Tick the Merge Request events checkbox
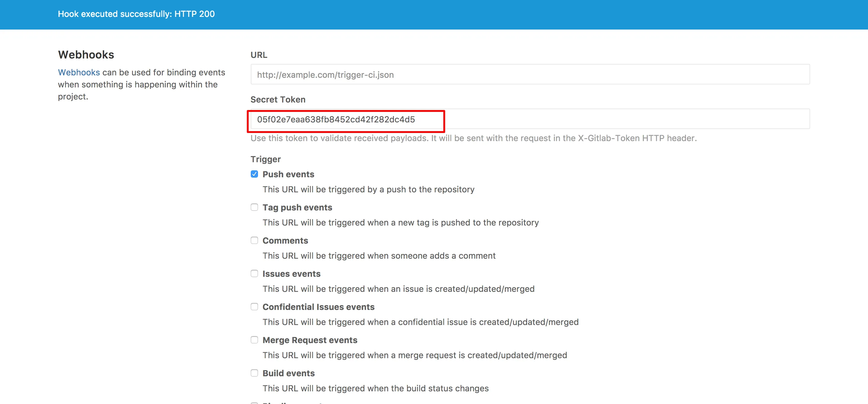This screenshot has width=868, height=404. tap(254, 340)
